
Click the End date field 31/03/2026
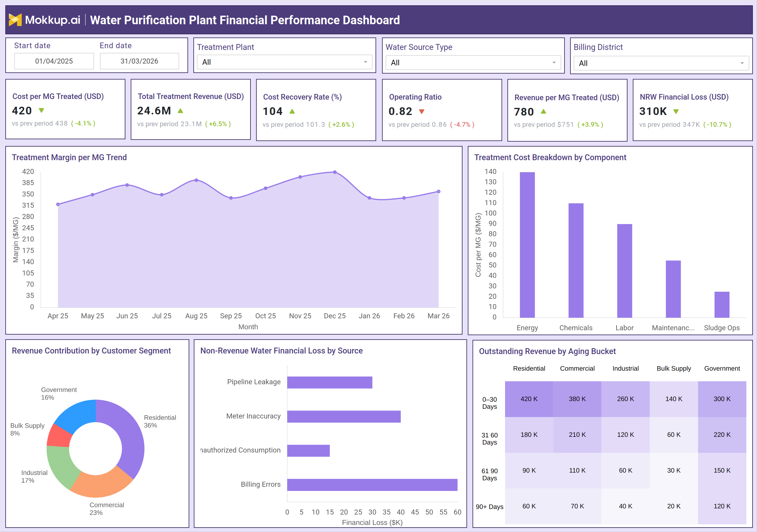140,61
